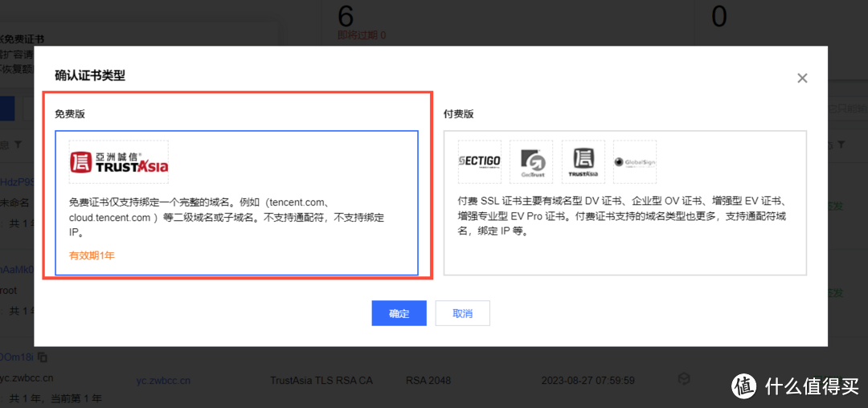Click the cube icon beside the expiry date
Image resolution: width=868 pixels, height=408 pixels.
(x=684, y=379)
